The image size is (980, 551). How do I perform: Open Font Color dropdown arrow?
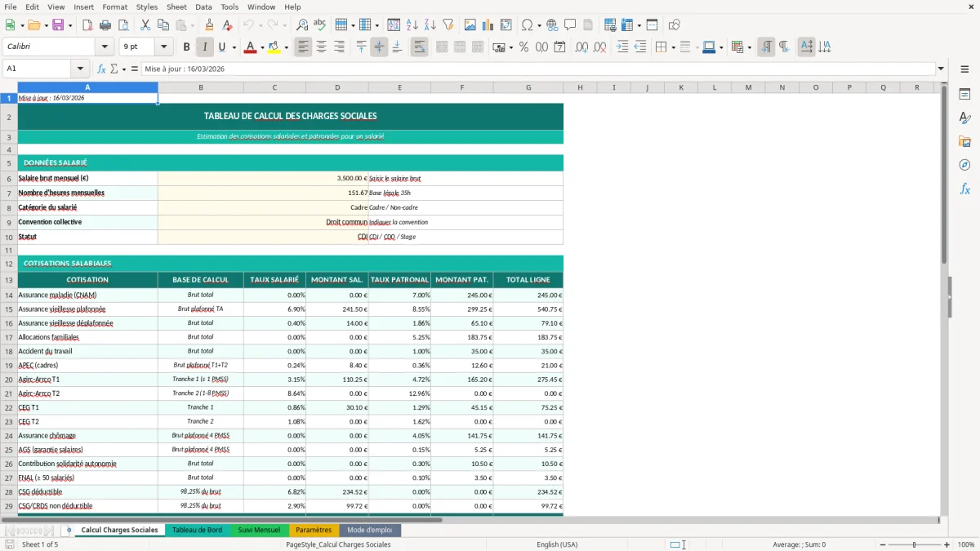tap(261, 47)
